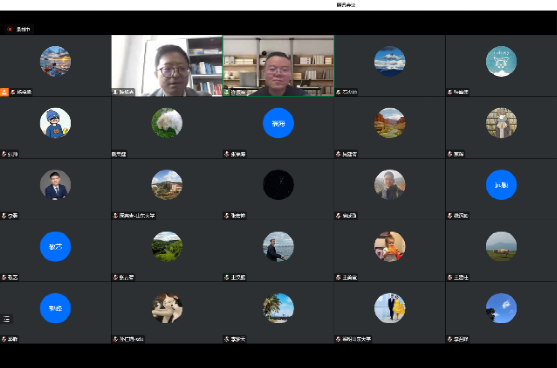
Task: Select the two cuddling cats avatar
Action: point(167,308)
